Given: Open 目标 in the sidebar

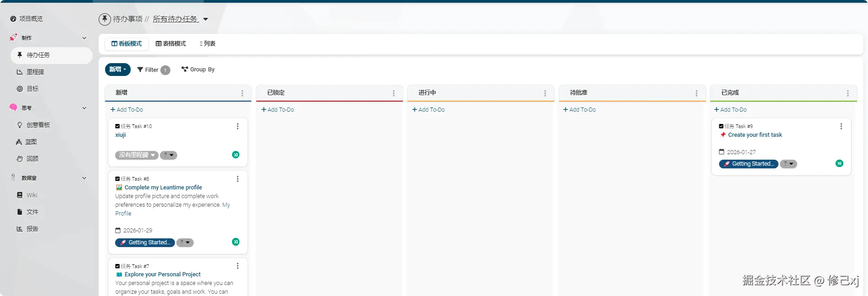Looking at the screenshot, I should pyautogui.click(x=32, y=89).
